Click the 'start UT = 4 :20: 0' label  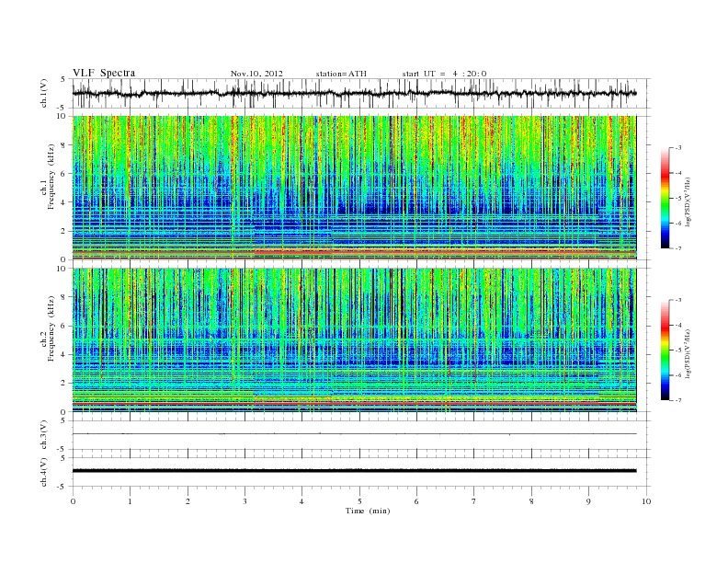pyautogui.click(x=444, y=74)
